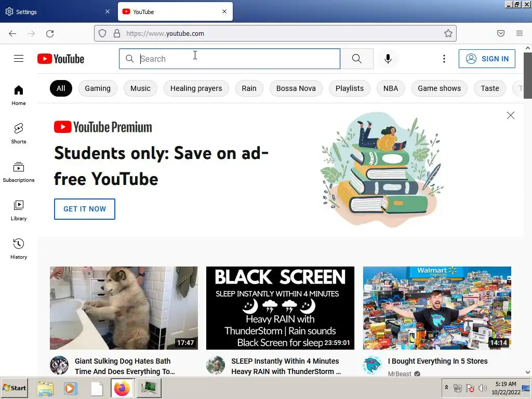Image resolution: width=532 pixels, height=399 pixels.
Task: Click the MrBeast channel avatar
Action: coord(372,365)
